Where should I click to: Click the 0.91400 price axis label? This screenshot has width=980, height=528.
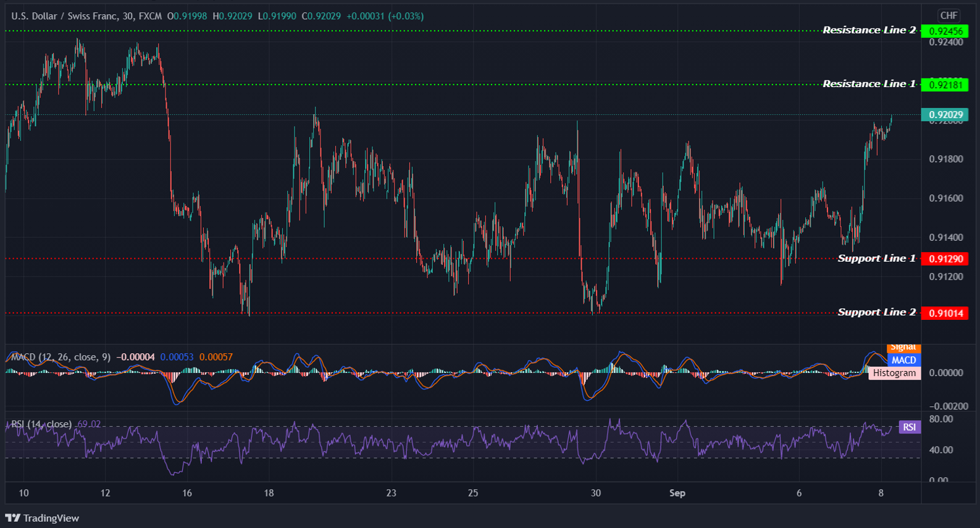pyautogui.click(x=946, y=238)
